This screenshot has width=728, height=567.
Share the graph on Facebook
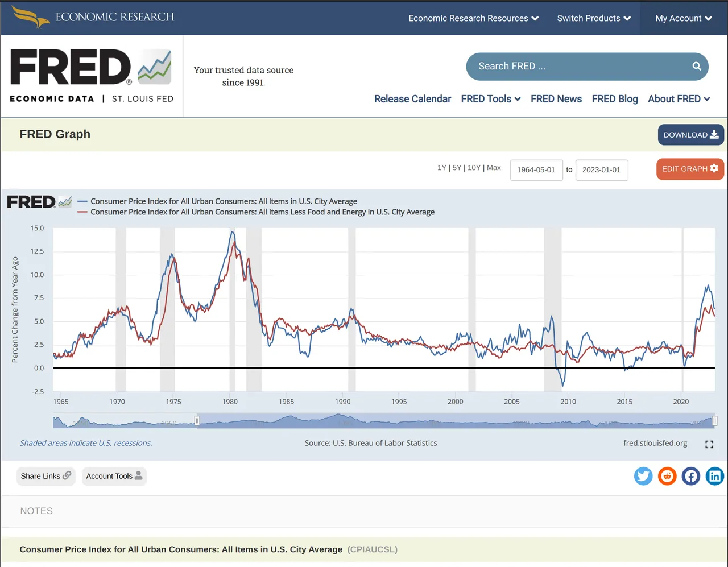[691, 476]
